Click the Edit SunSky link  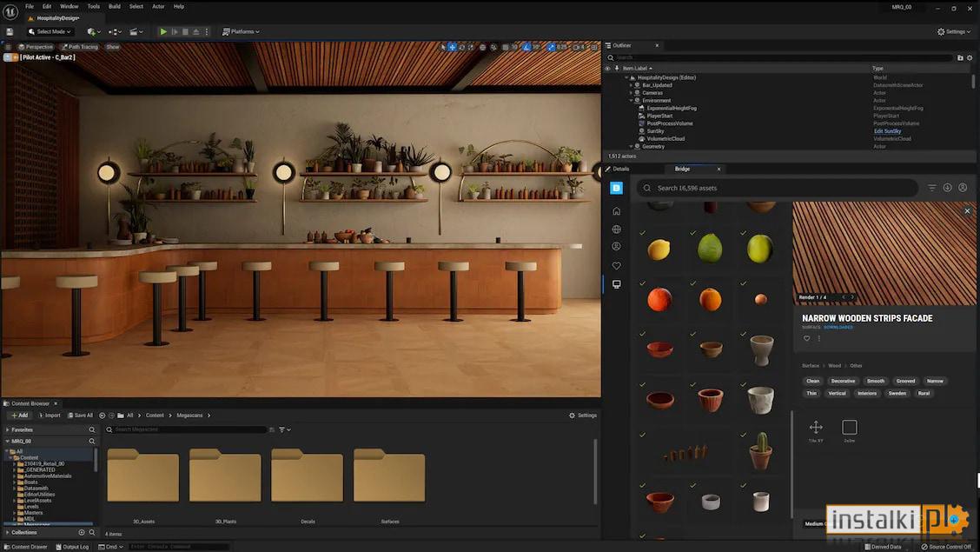[x=887, y=131]
